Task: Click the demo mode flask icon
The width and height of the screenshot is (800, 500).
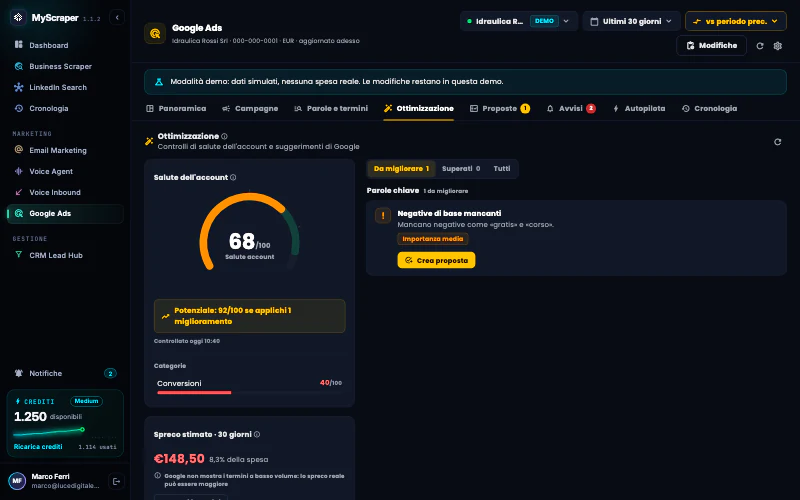Action: coord(159,82)
